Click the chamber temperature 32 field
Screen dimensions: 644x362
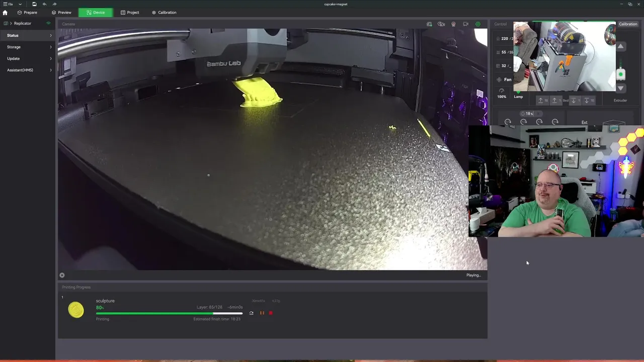[504, 66]
